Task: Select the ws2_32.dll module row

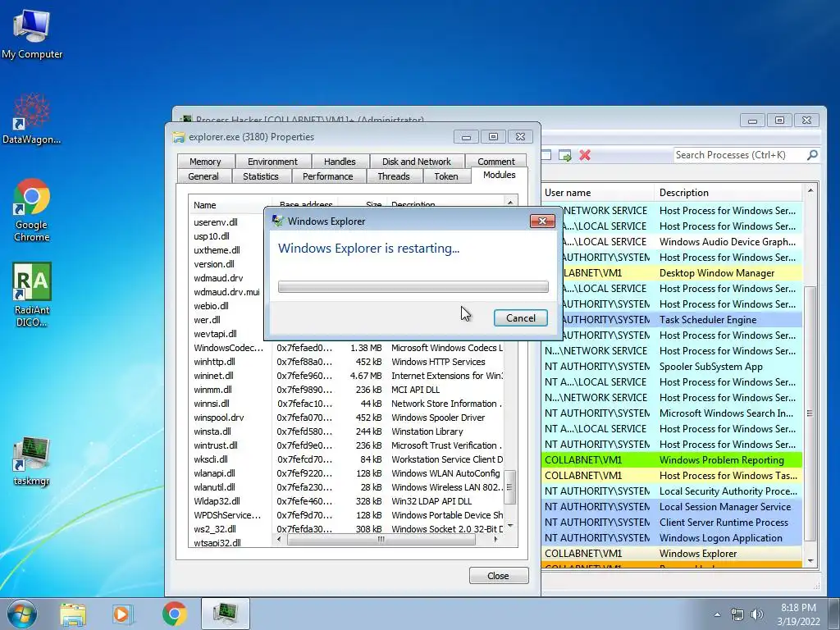Action: coord(346,529)
